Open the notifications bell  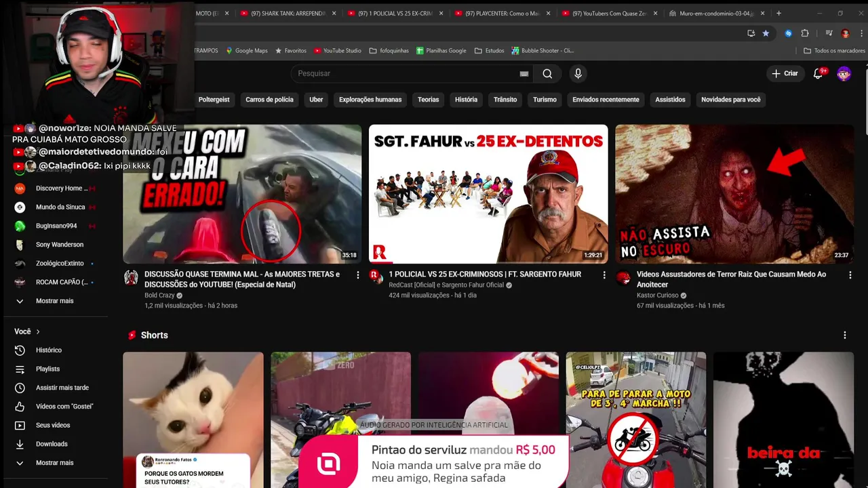(x=818, y=73)
